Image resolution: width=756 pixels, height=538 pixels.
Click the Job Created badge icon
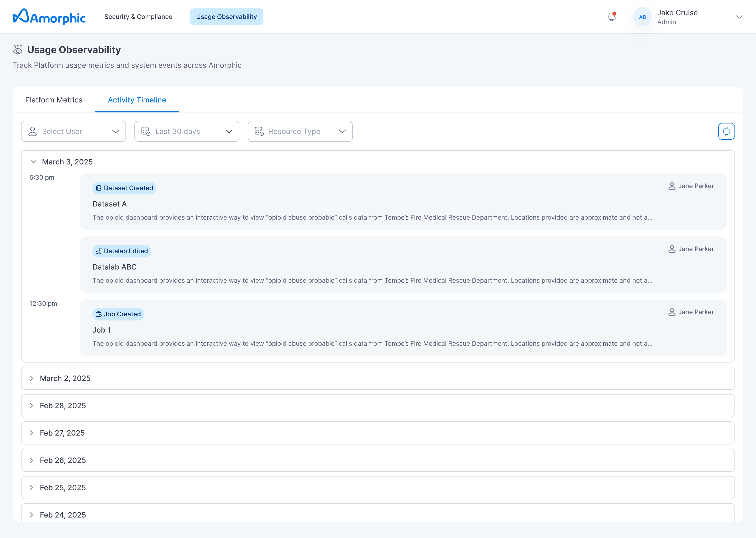click(99, 314)
